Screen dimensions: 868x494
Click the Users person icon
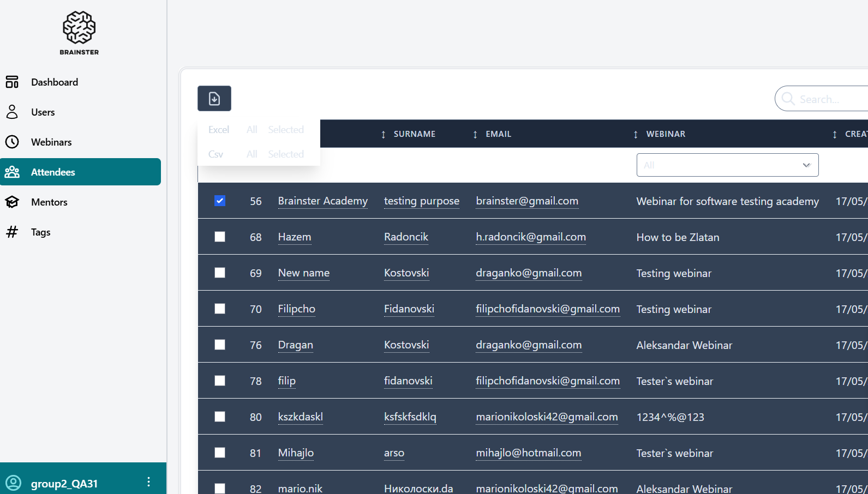click(12, 112)
